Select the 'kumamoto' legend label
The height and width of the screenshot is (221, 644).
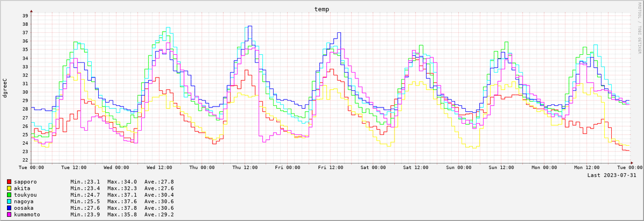coord(27,214)
